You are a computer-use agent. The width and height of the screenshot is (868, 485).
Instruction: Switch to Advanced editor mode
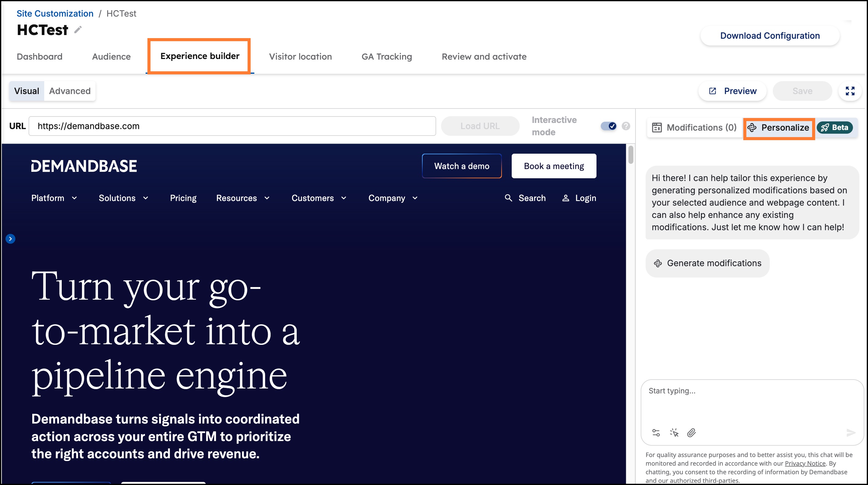[x=70, y=91]
